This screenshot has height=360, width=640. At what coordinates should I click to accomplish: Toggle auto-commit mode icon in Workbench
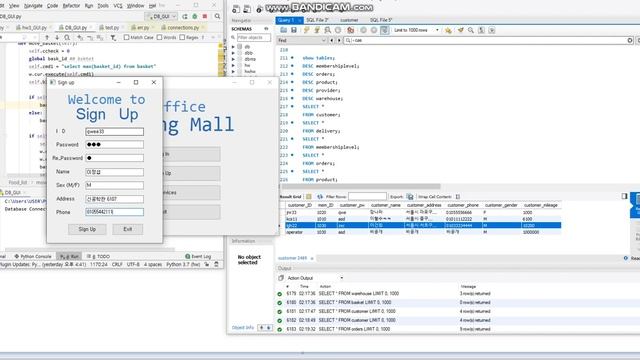[384, 30]
